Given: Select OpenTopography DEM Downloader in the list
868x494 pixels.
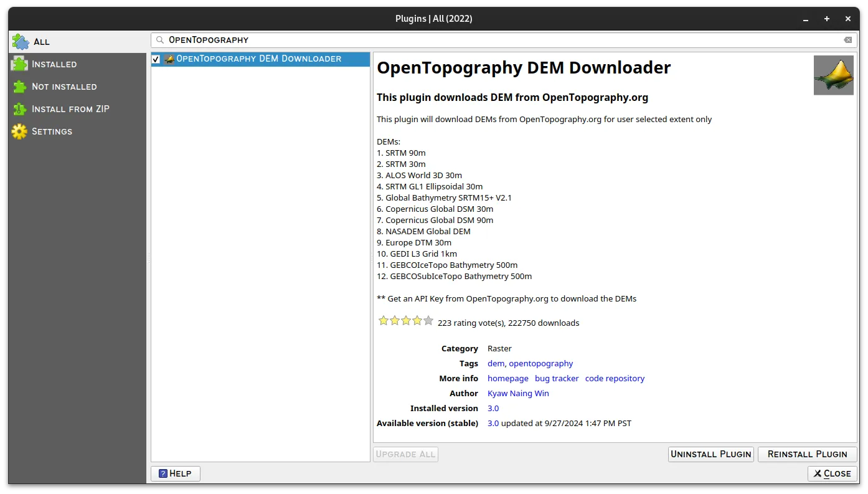Looking at the screenshot, I should (260, 59).
